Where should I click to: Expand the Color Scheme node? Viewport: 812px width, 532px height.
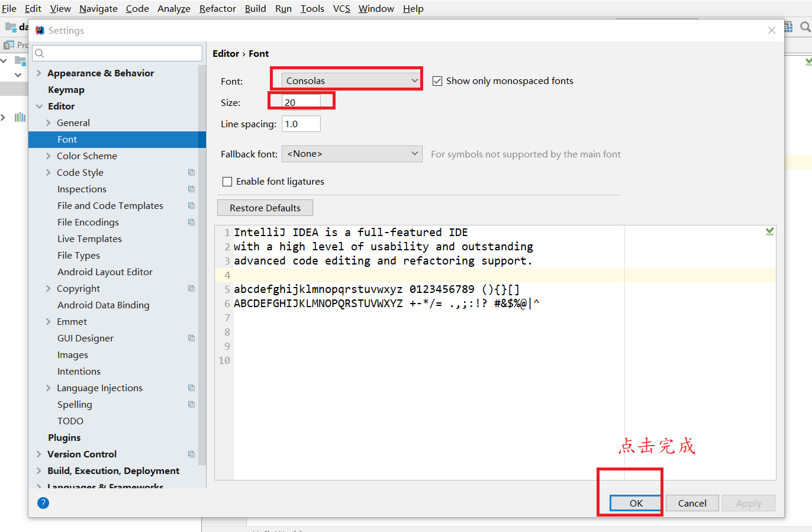tap(49, 156)
